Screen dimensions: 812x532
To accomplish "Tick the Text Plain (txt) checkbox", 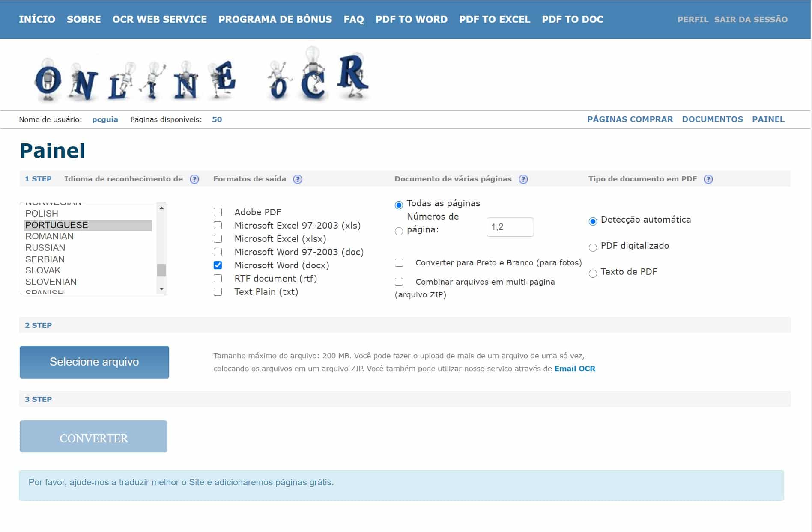I will pyautogui.click(x=218, y=292).
